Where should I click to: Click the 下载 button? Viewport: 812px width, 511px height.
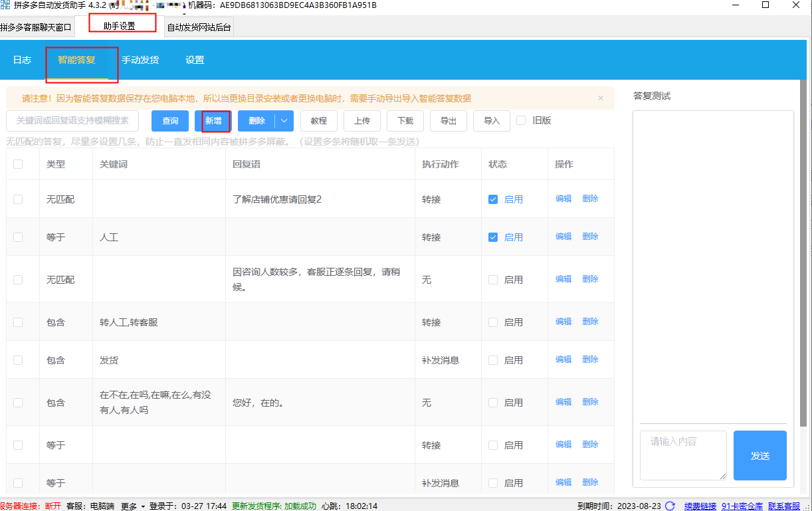point(405,121)
